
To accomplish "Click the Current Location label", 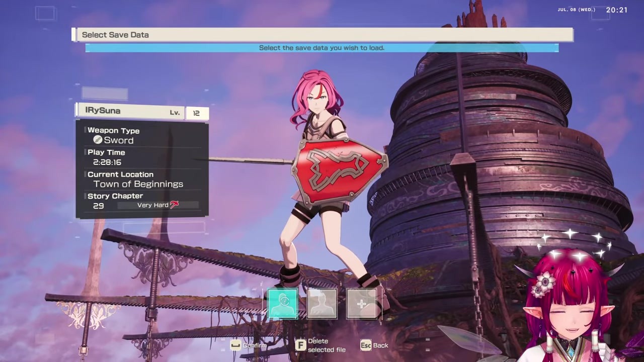I will [x=120, y=174].
